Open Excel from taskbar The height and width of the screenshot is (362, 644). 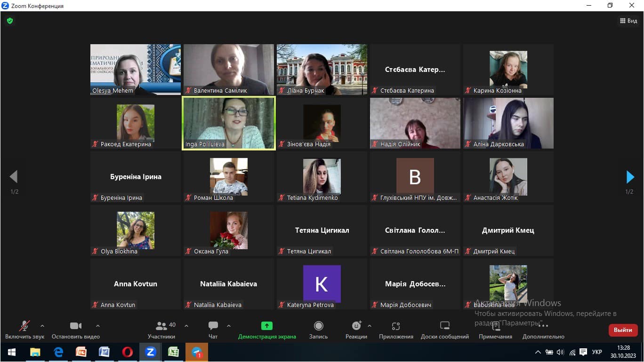coord(173,352)
